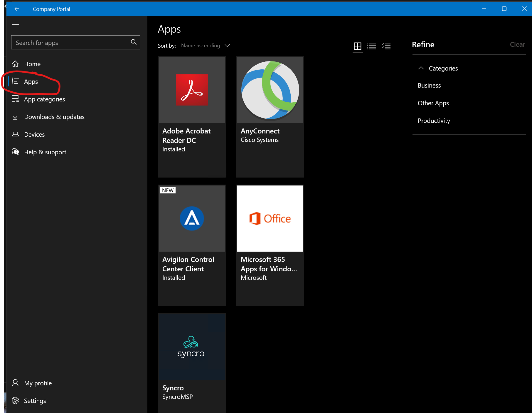Click the Apps list icon in sidebar
Screen dimensions: 532x413
pos(15,81)
